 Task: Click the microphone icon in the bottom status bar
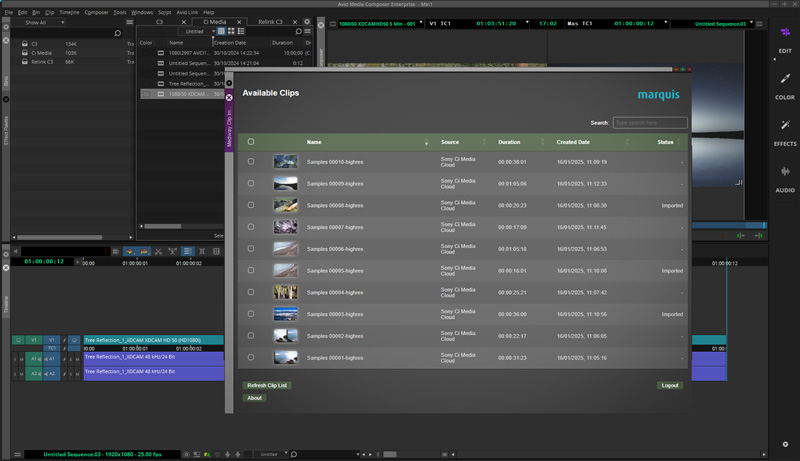228,454
